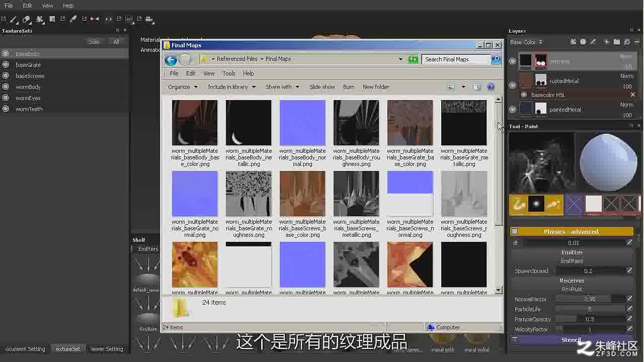644x362 pixels.
Task: Select the Eraser tool in toolbar
Action: (x=27, y=19)
